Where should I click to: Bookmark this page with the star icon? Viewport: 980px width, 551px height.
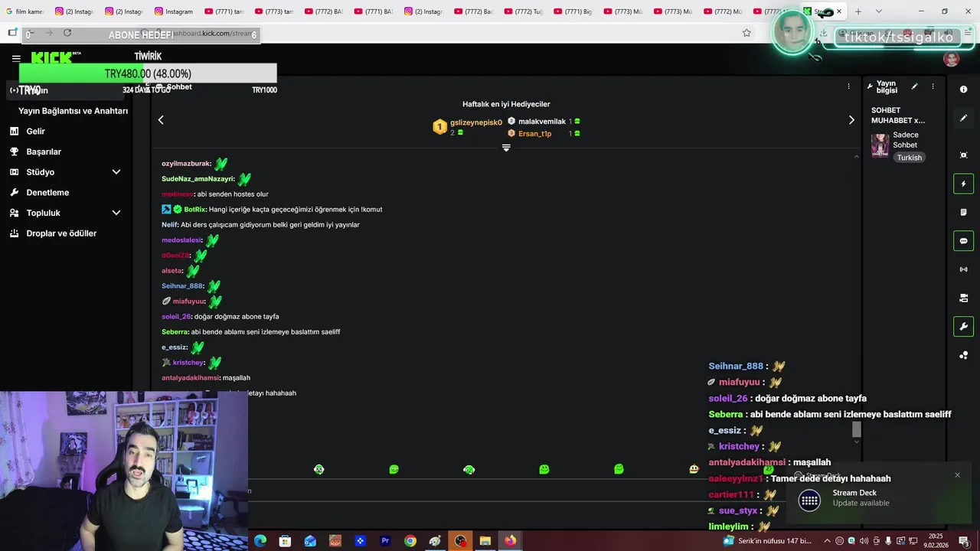pyautogui.click(x=746, y=33)
